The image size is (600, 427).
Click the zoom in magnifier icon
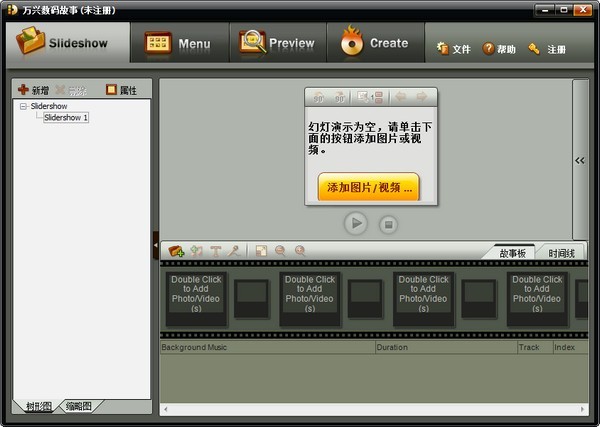pos(299,251)
